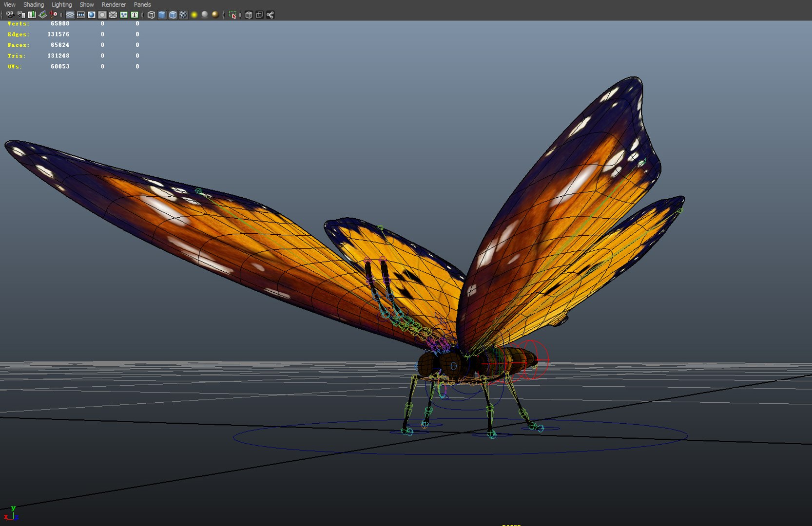
Task: Click the Faces count 65624
Action: pos(60,45)
